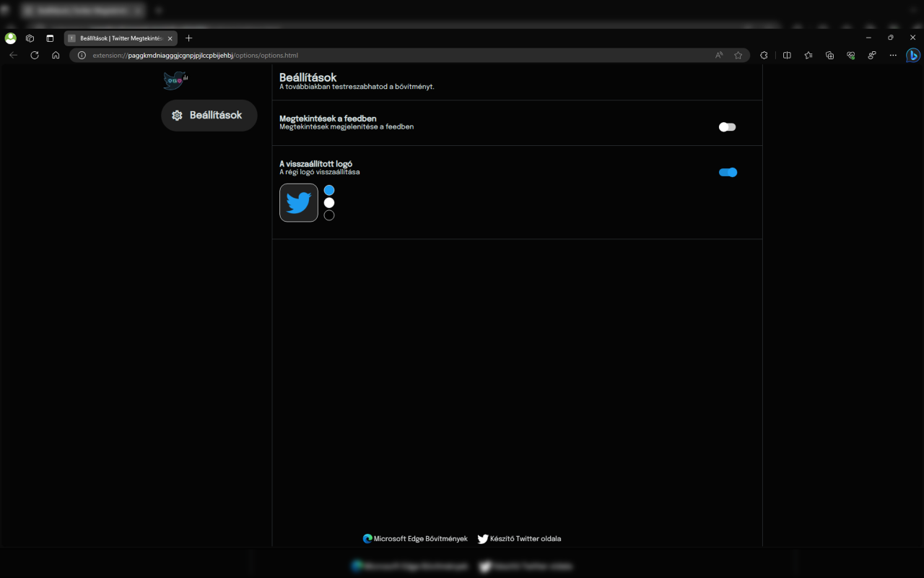Click the Twitter bird icon in footer
This screenshot has width=924, height=578.
(483, 539)
